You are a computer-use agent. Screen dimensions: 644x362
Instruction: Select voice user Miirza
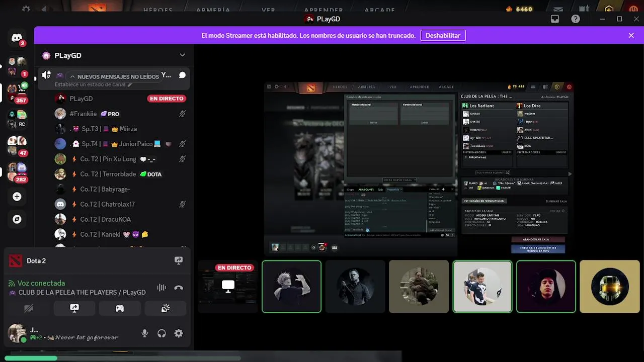[120, 129]
